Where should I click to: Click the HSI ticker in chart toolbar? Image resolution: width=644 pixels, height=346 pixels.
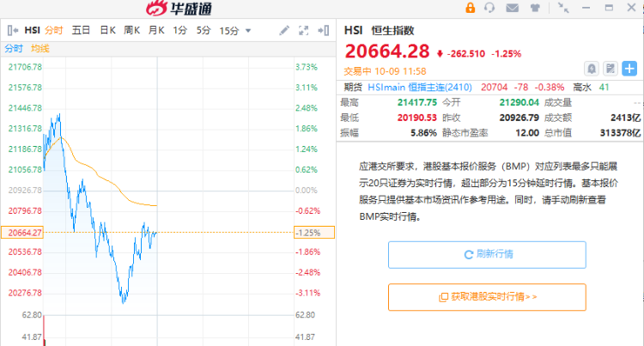[32, 30]
